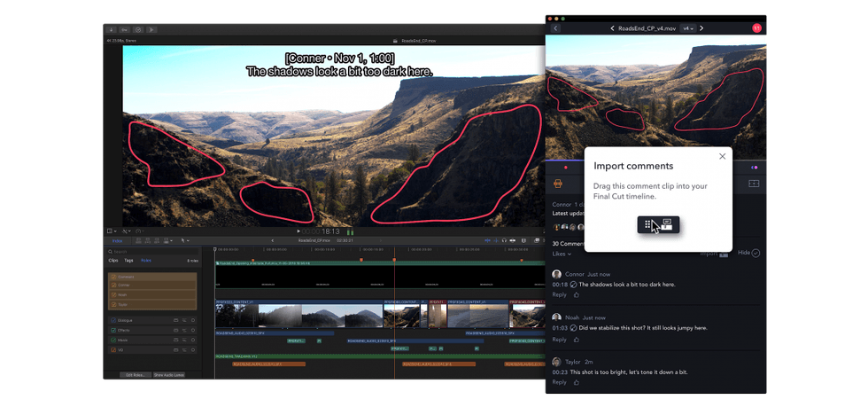Viewport: 868px width, 407px height.
Task: Switch to the Tags tab in the index
Action: pos(128,260)
